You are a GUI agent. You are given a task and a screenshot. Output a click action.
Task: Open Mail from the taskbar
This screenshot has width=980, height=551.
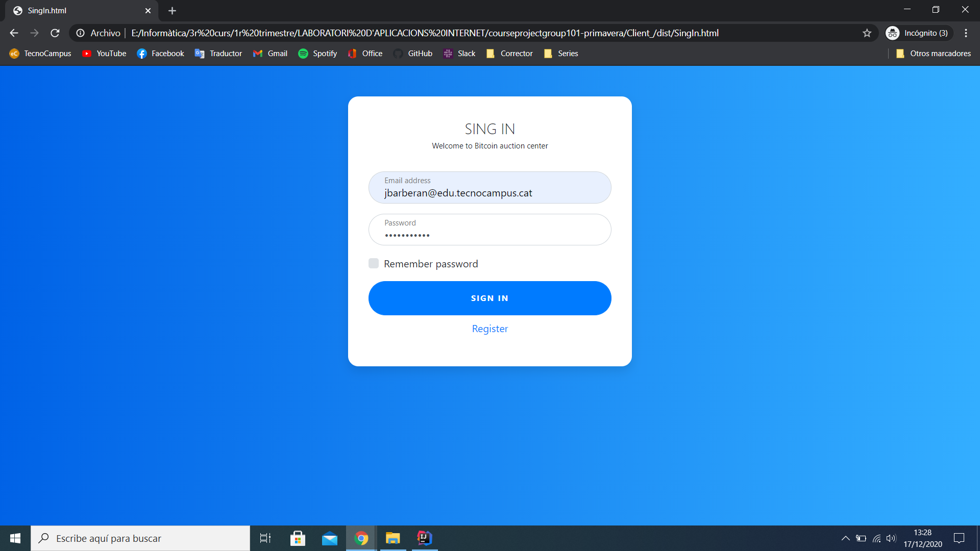(329, 538)
